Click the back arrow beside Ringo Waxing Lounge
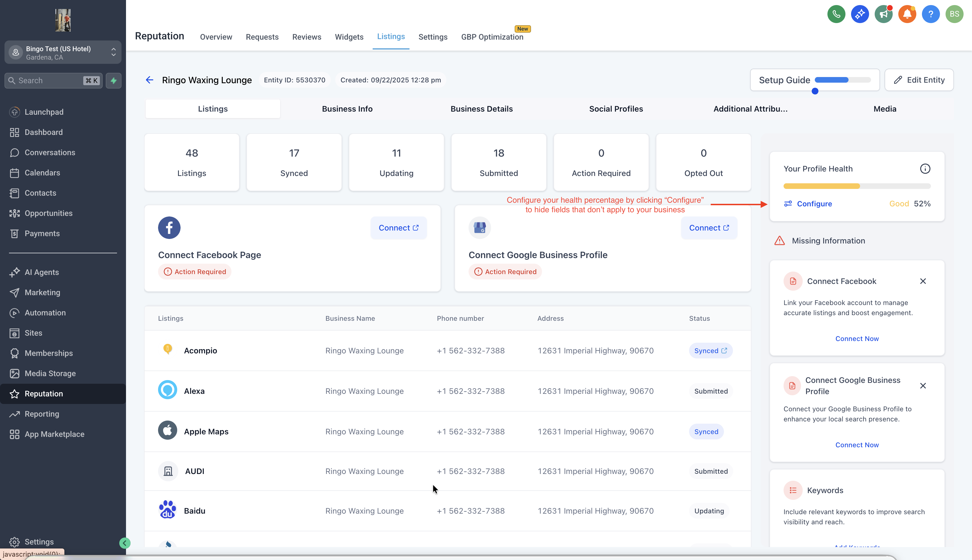 click(150, 80)
